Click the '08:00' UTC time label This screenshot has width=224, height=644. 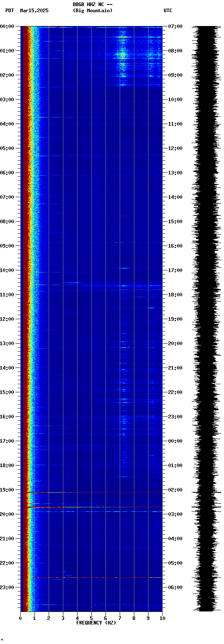(175, 51)
